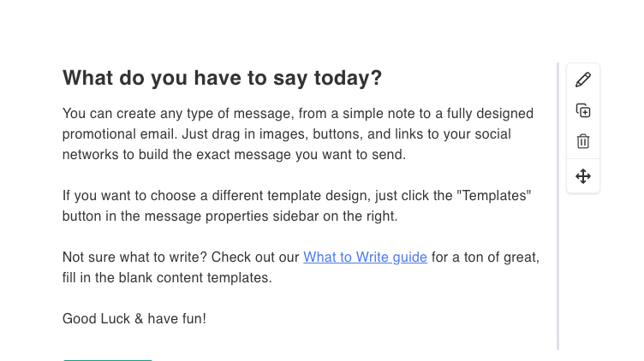Click the paragraph starting "You can create"

click(x=298, y=134)
